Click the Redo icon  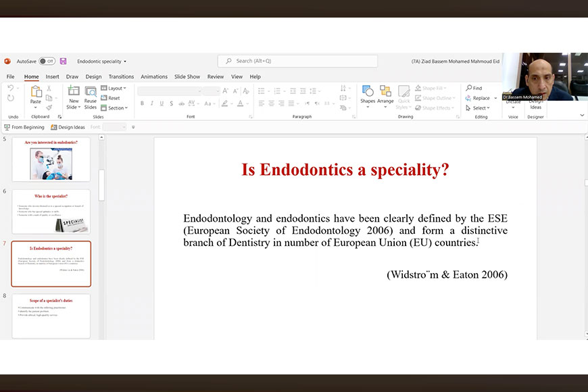[x=11, y=98]
